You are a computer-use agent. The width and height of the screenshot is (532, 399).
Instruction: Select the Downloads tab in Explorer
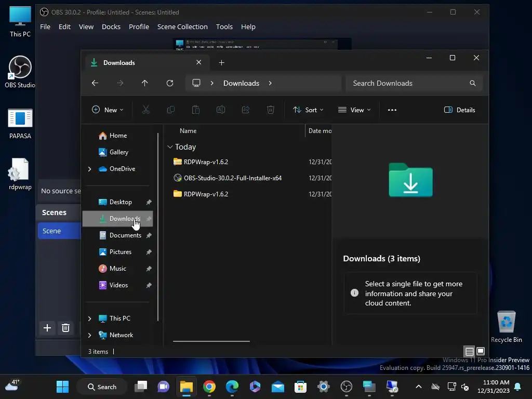146,63
